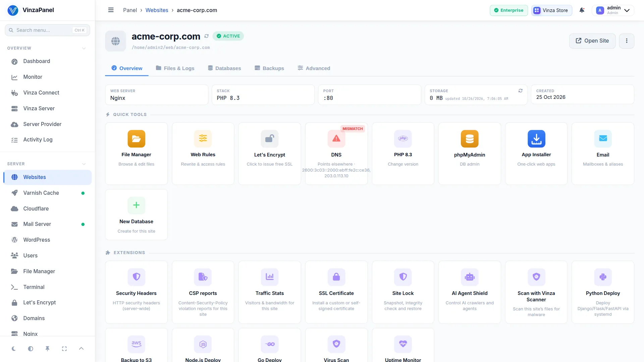
Task: Open the DNS mismatch warning tile
Action: 336,154
